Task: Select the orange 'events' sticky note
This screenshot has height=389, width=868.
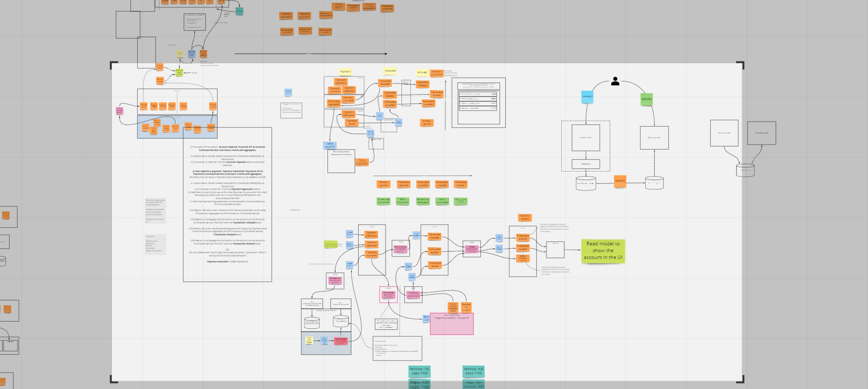Action: 620,181
